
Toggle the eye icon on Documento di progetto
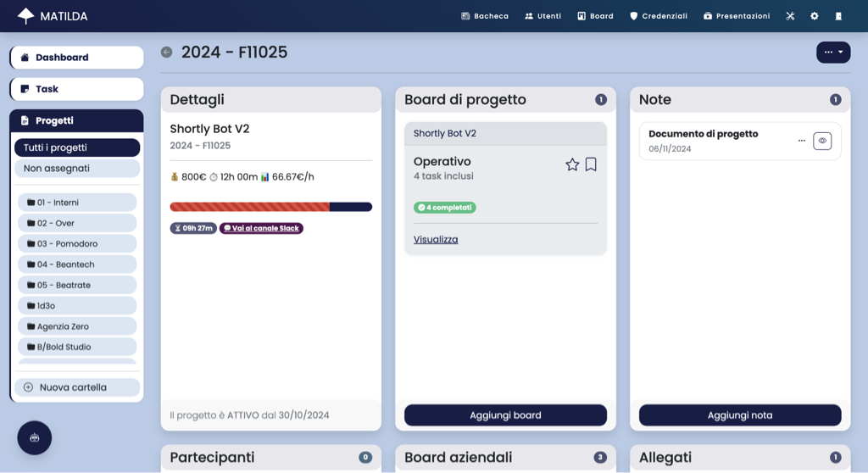(x=822, y=141)
